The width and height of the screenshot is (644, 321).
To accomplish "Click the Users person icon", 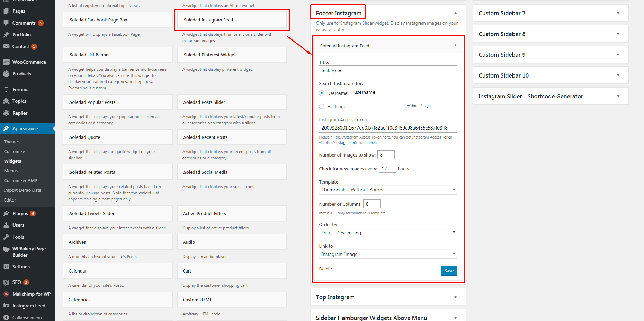I will tap(6, 225).
